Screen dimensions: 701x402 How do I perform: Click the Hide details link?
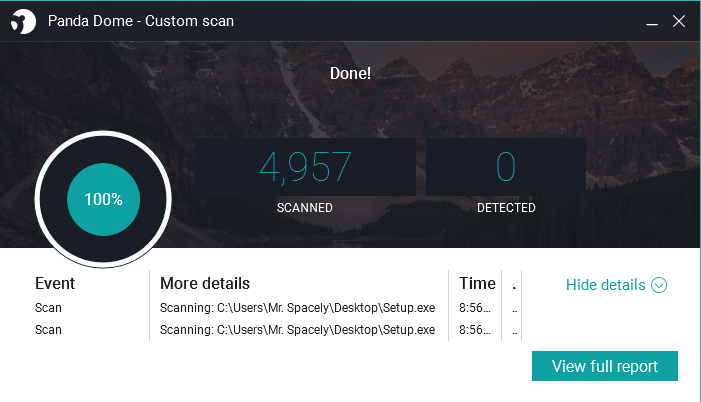coord(605,285)
